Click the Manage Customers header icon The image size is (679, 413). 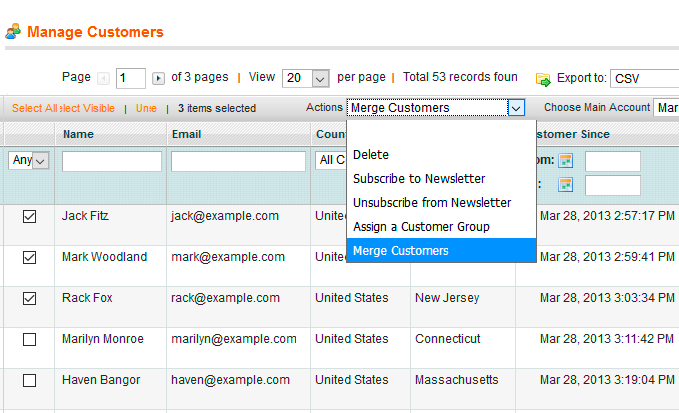point(13,32)
